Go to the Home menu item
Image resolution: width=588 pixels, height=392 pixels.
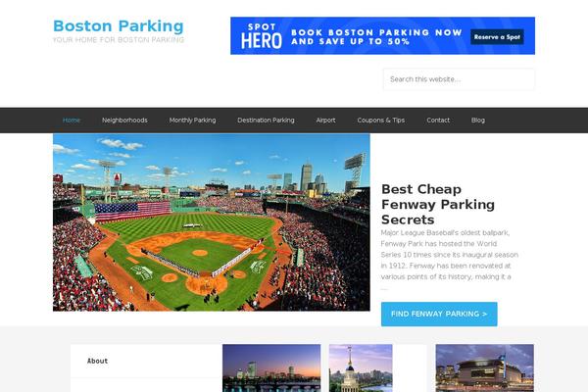(x=72, y=120)
